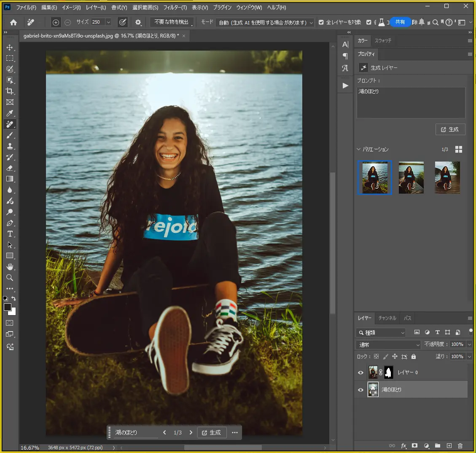Screen dimensions: 476x453
Task: Select the Eyedropper tool
Action: click(10, 113)
